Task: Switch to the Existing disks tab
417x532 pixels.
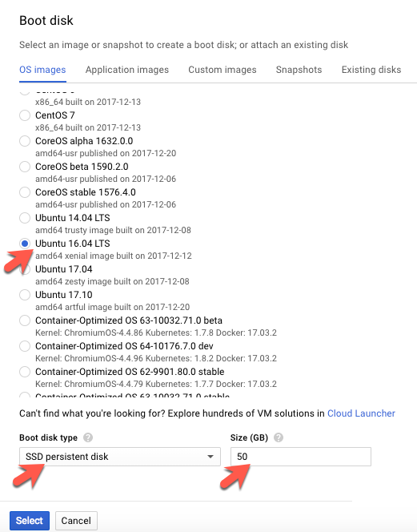Action: 371,70
